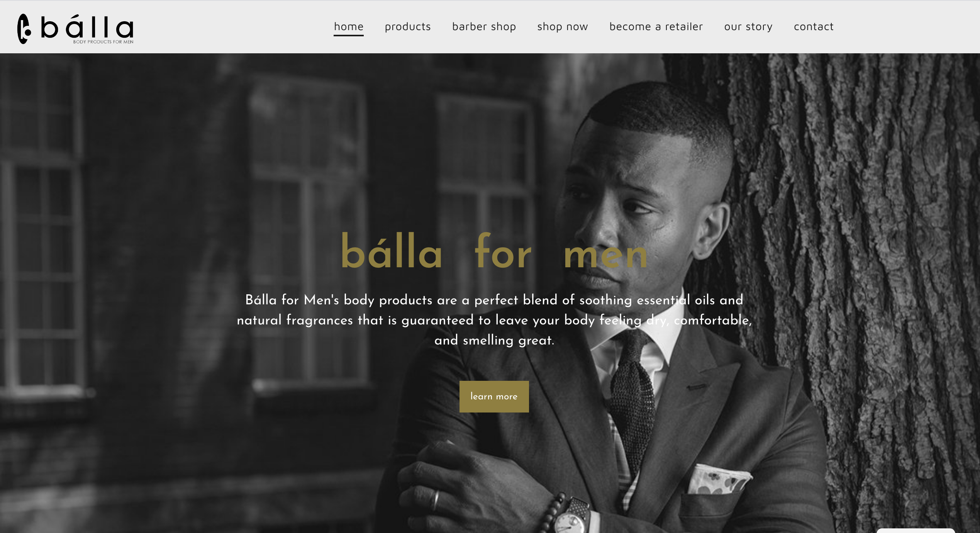The width and height of the screenshot is (980, 533).
Task: Click the hero description paragraph text
Action: 494,320
